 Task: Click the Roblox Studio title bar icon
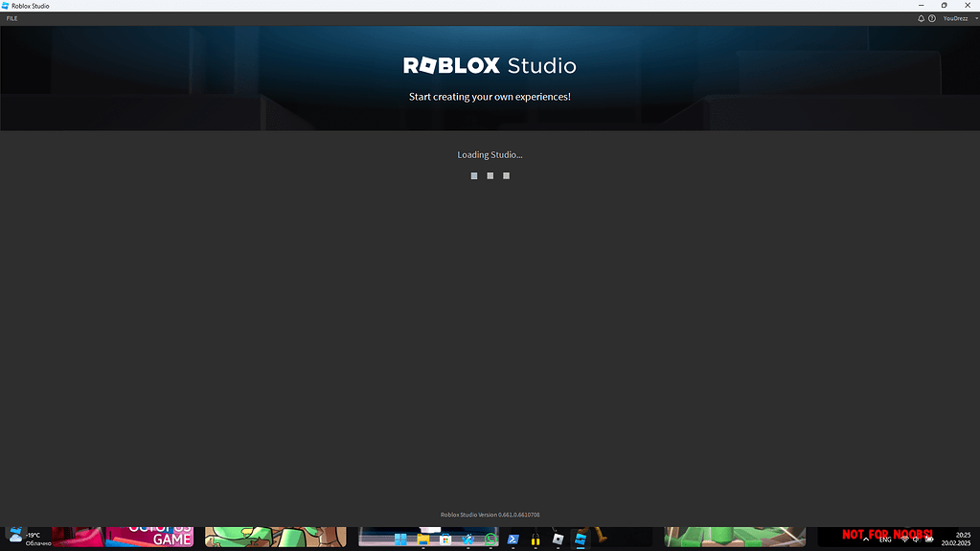(x=5, y=6)
